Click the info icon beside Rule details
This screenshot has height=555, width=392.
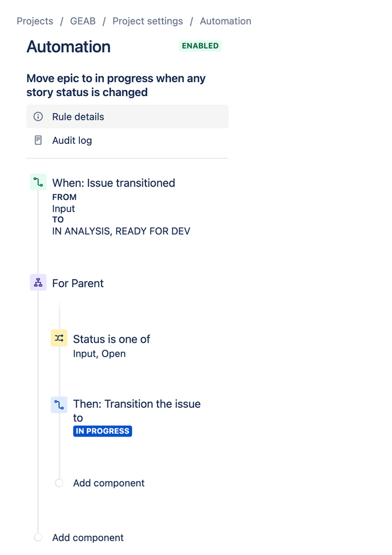[37, 117]
